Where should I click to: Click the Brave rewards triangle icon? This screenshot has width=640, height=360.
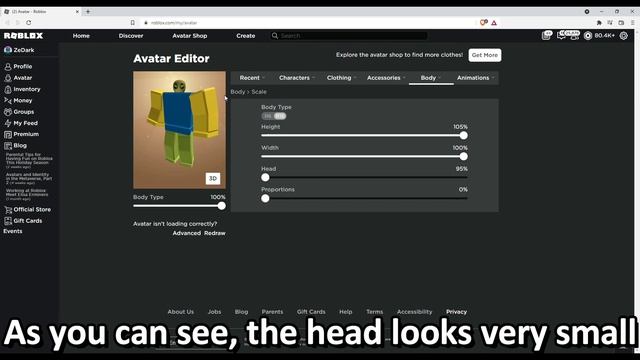pos(494,23)
